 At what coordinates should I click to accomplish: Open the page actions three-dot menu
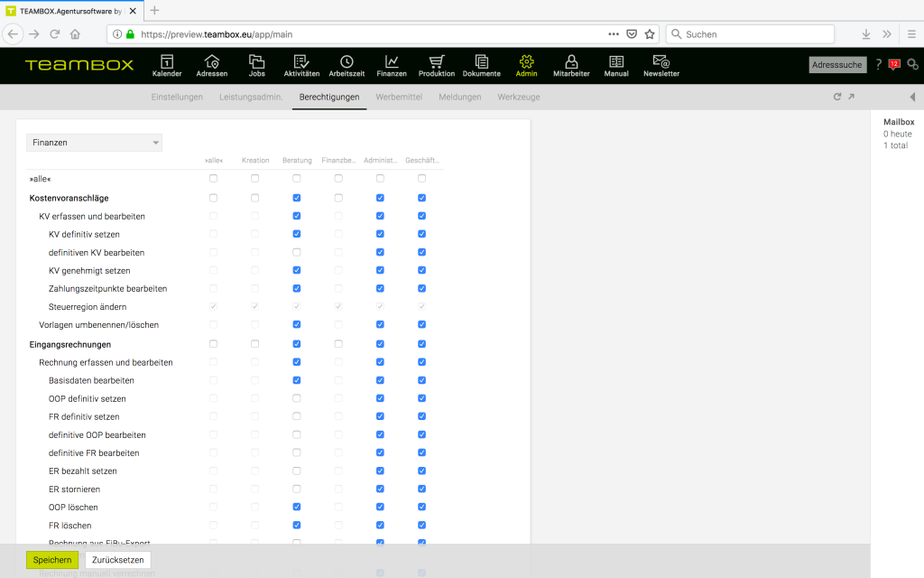click(x=614, y=34)
